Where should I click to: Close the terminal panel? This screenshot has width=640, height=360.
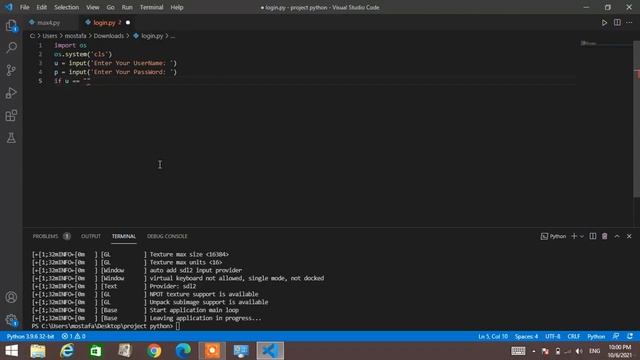(x=629, y=236)
